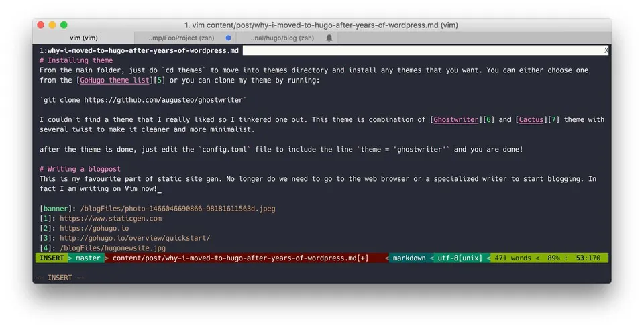Screen dimensions: 644x330
Task: Click the [banner] reference label
Action: point(56,209)
